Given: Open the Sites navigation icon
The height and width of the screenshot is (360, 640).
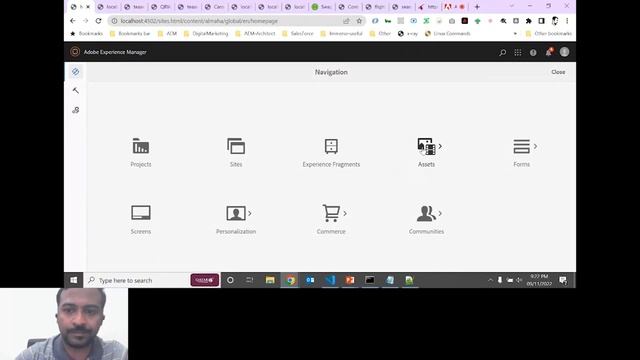Looking at the screenshot, I should point(236,147).
